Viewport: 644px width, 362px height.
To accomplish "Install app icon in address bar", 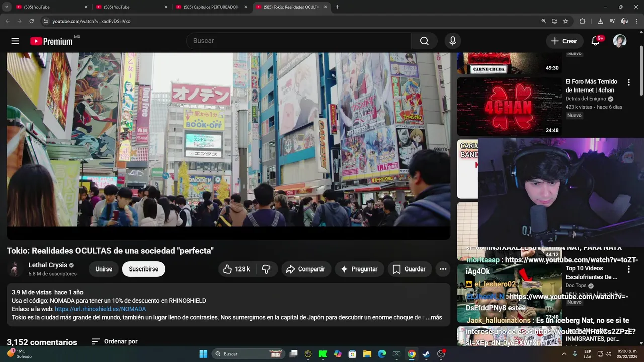I will pyautogui.click(x=554, y=21).
